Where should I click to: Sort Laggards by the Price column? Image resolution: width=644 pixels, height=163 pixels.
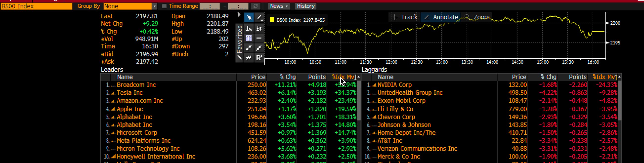[x=513, y=77]
